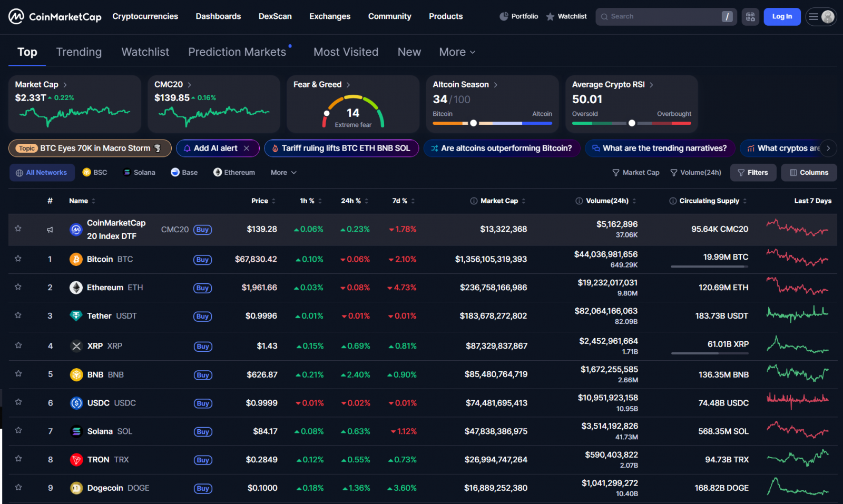Adjust the Altcoin Season slider handle
The width and height of the screenshot is (843, 504).
pos(473,123)
